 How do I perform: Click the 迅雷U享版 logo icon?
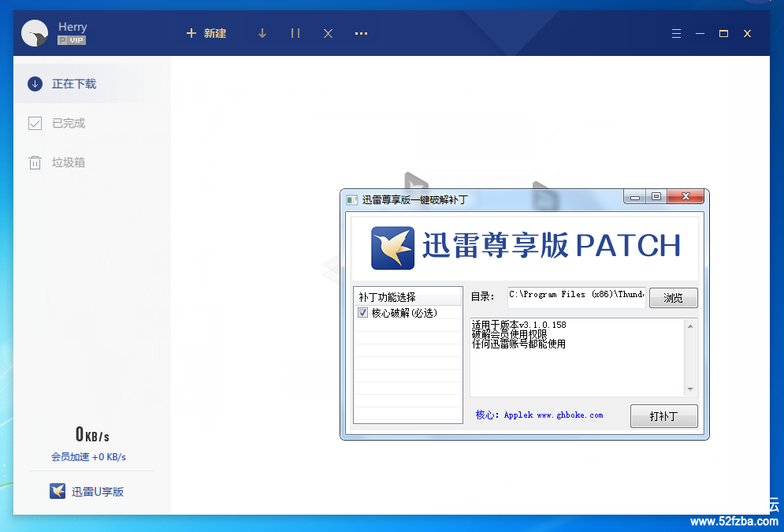pyautogui.click(x=58, y=492)
